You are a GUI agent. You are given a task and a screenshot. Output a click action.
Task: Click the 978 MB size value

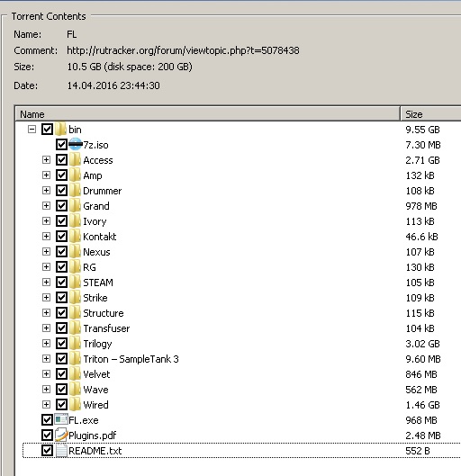coord(421,206)
